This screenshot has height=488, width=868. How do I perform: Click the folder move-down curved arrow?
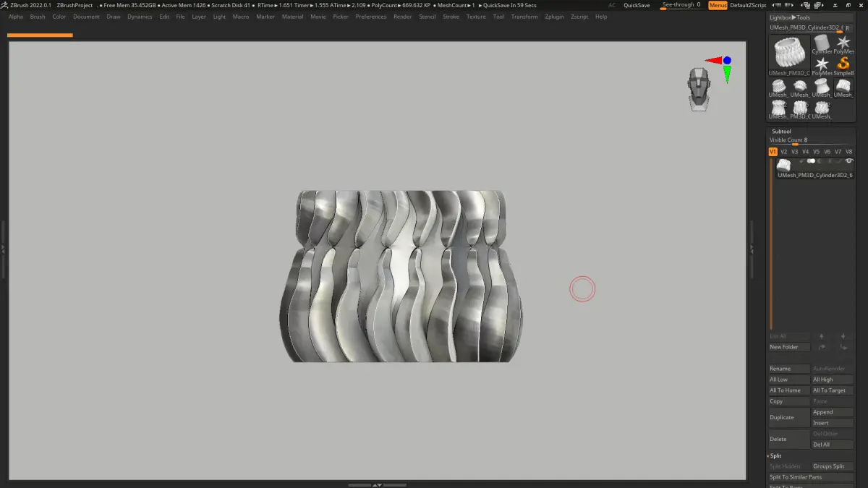coord(843,348)
